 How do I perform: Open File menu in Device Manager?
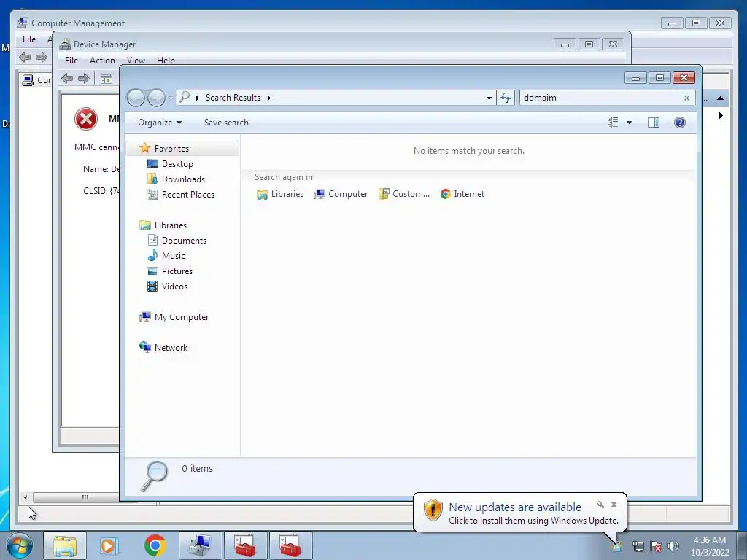71,61
